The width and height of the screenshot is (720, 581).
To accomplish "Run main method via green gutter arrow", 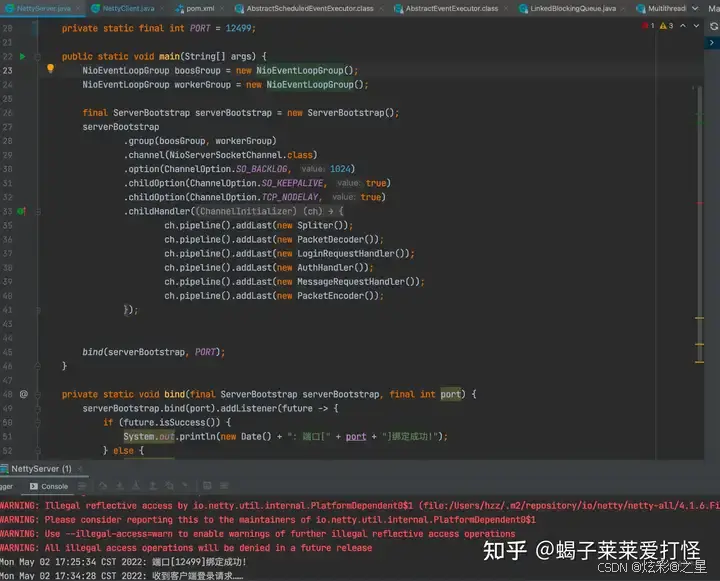I will pyautogui.click(x=22, y=56).
